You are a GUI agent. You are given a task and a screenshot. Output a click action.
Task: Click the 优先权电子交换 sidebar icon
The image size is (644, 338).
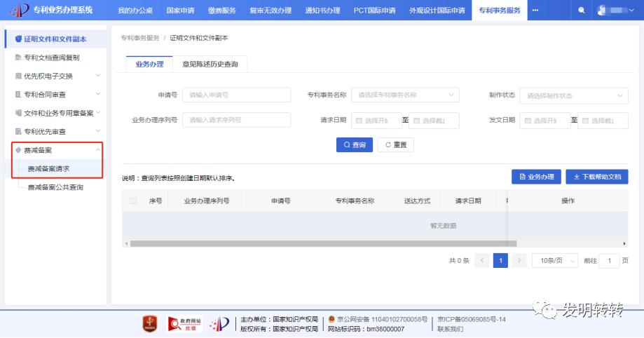(18, 76)
